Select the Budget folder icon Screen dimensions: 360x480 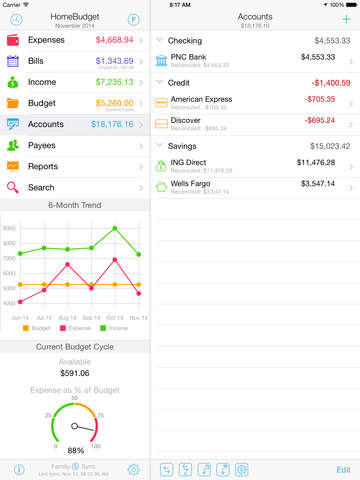pyautogui.click(x=13, y=103)
